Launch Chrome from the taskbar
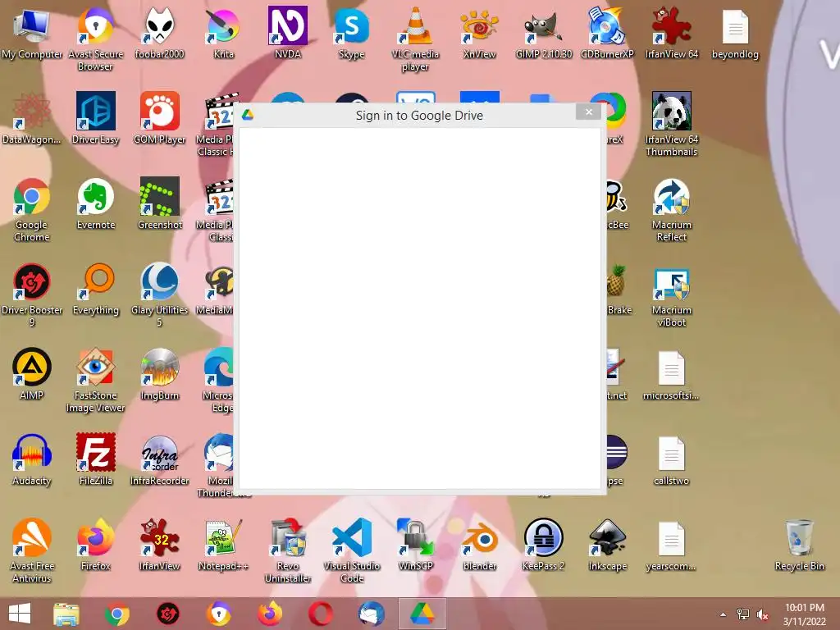 point(116,614)
